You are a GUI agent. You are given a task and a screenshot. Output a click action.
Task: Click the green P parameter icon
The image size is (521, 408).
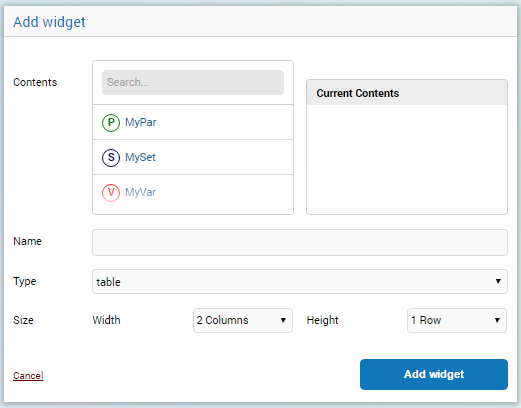coord(111,123)
